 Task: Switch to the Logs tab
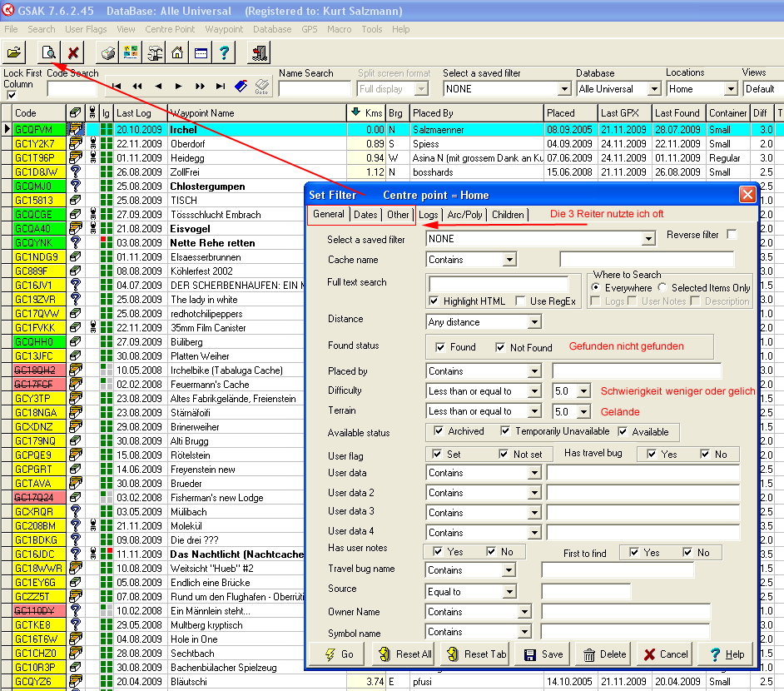(428, 215)
